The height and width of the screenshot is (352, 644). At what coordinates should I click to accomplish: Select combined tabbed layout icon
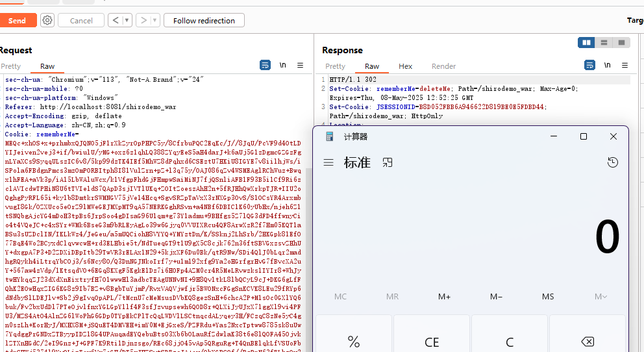(621, 42)
